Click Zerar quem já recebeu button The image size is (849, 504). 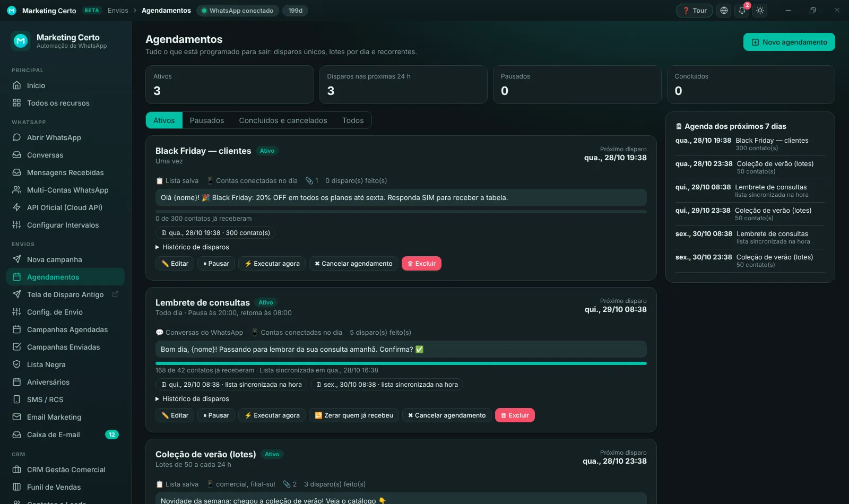point(354,415)
